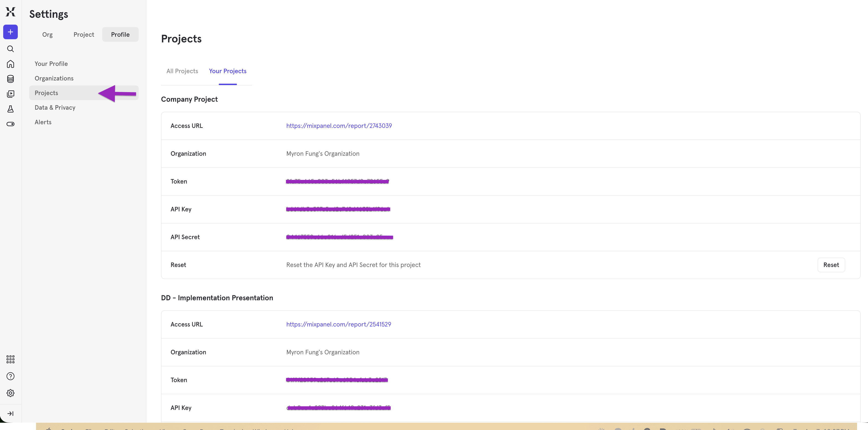Open the Your Projects tab
The image size is (868, 430).
coord(227,71)
